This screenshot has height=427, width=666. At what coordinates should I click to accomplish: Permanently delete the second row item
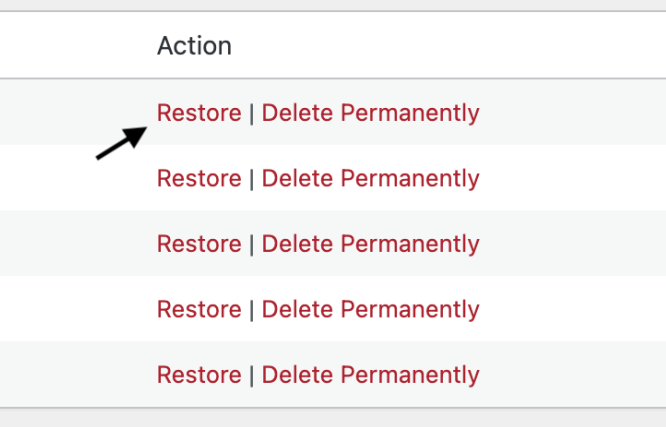pyautogui.click(x=370, y=179)
